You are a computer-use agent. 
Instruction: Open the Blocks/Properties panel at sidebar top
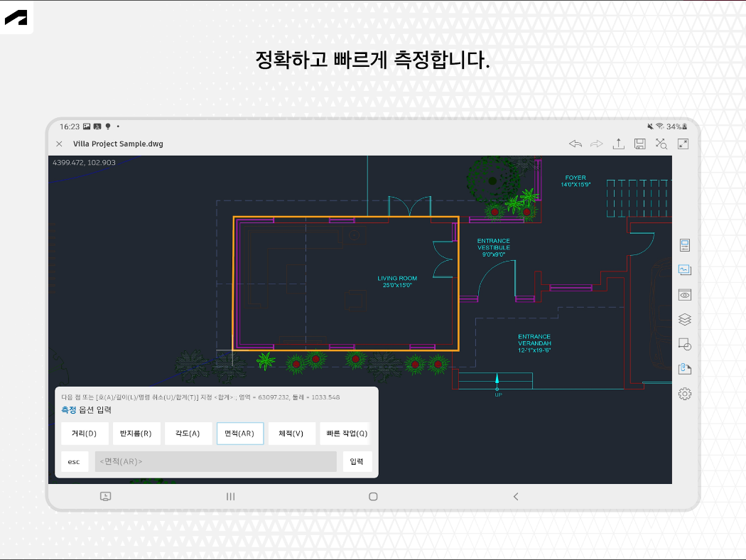tap(684, 244)
